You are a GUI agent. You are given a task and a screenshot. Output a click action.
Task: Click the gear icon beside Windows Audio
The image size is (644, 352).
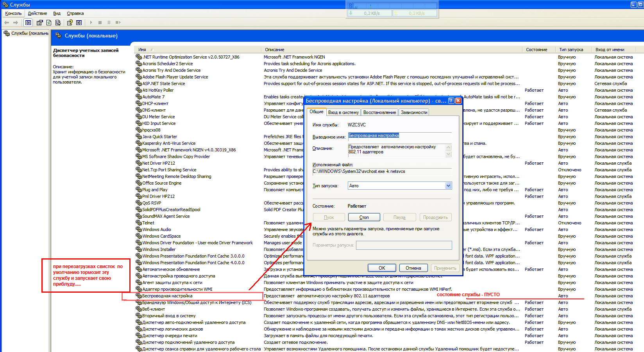139,229
